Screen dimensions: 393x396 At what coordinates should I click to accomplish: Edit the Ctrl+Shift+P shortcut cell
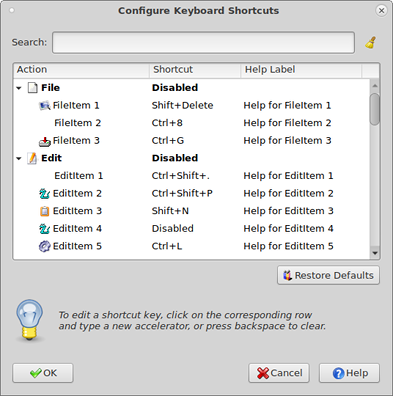pos(182,194)
